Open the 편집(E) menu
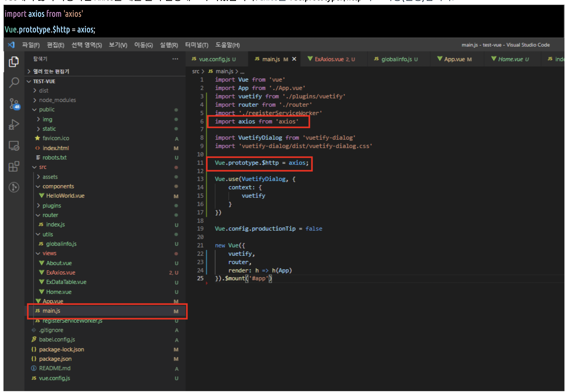Screen dimensions: 565x392 tap(55, 45)
